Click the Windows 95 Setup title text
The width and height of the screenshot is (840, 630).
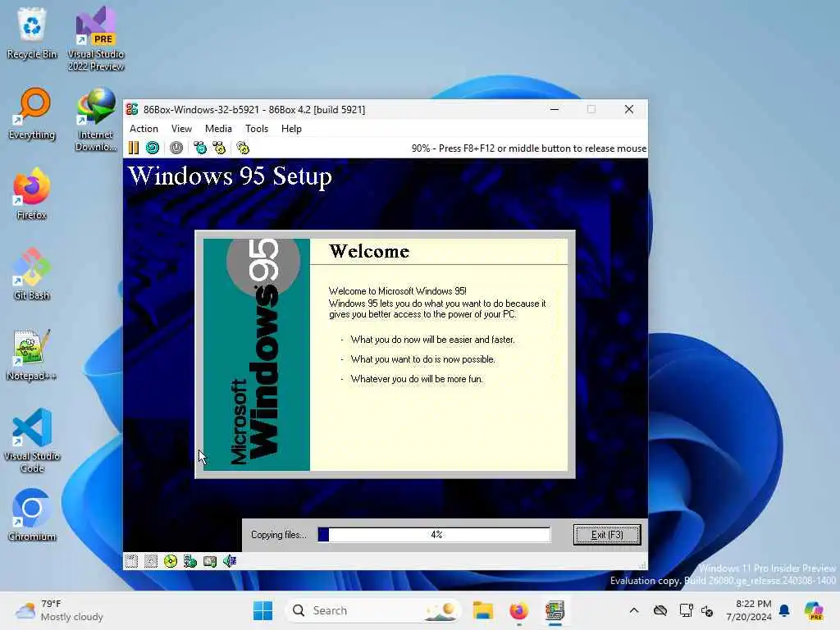click(x=230, y=176)
